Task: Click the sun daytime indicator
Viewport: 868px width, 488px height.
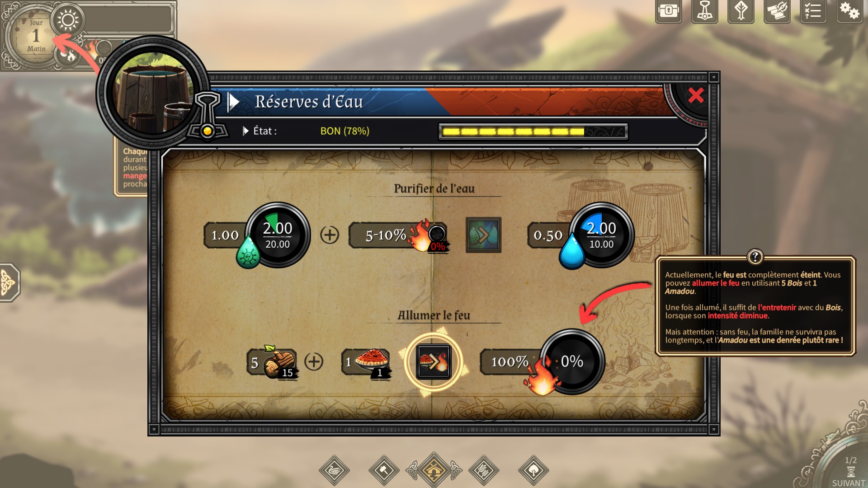Action: [68, 20]
